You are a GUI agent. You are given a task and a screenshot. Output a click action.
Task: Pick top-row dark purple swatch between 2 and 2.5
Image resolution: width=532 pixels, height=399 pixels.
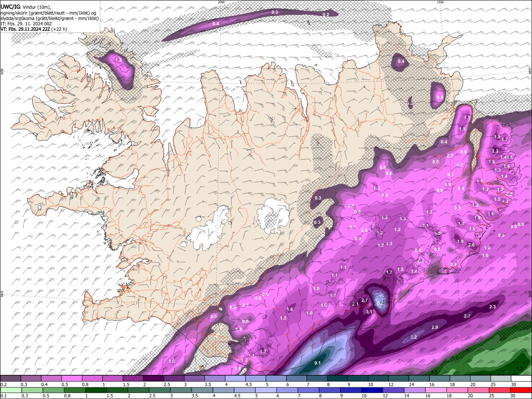coord(153,379)
